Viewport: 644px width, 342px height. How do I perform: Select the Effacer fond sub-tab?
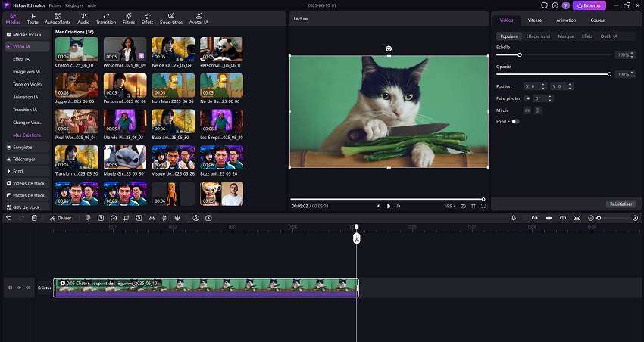(538, 36)
